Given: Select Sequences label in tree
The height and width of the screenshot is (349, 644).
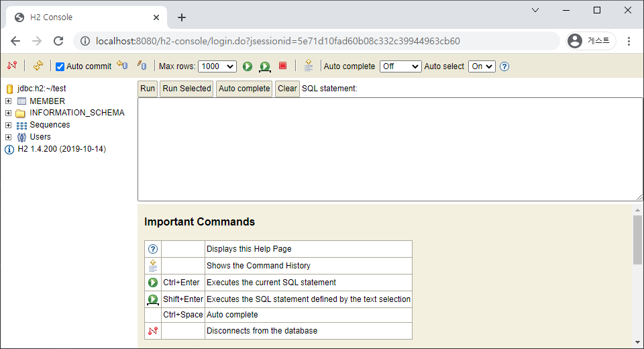Looking at the screenshot, I should pos(50,125).
